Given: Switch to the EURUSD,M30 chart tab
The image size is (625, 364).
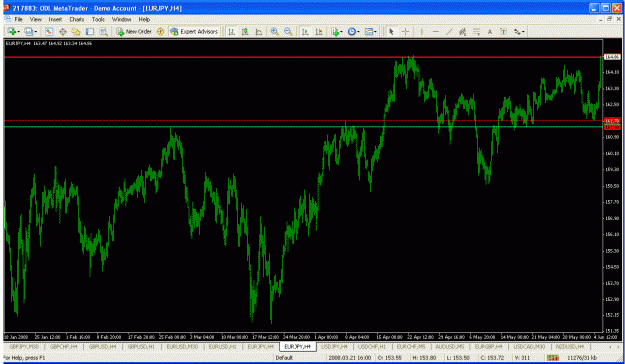Looking at the screenshot, I should (x=182, y=347).
